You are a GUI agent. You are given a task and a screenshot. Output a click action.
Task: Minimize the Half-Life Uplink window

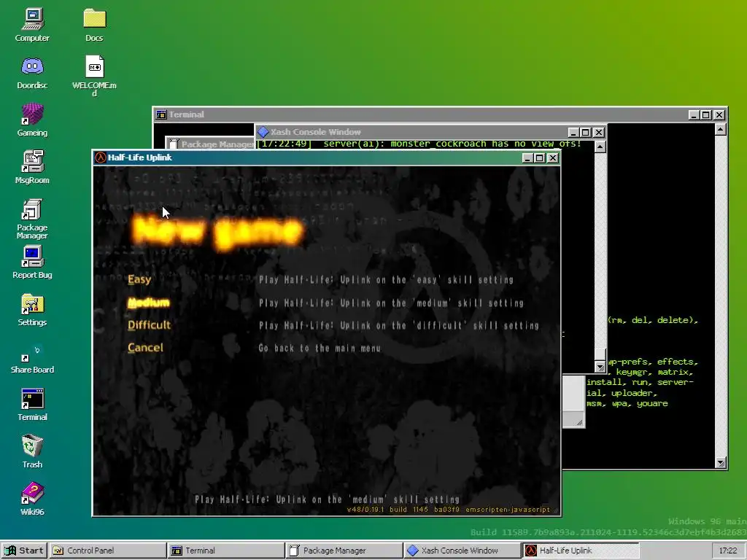point(527,158)
